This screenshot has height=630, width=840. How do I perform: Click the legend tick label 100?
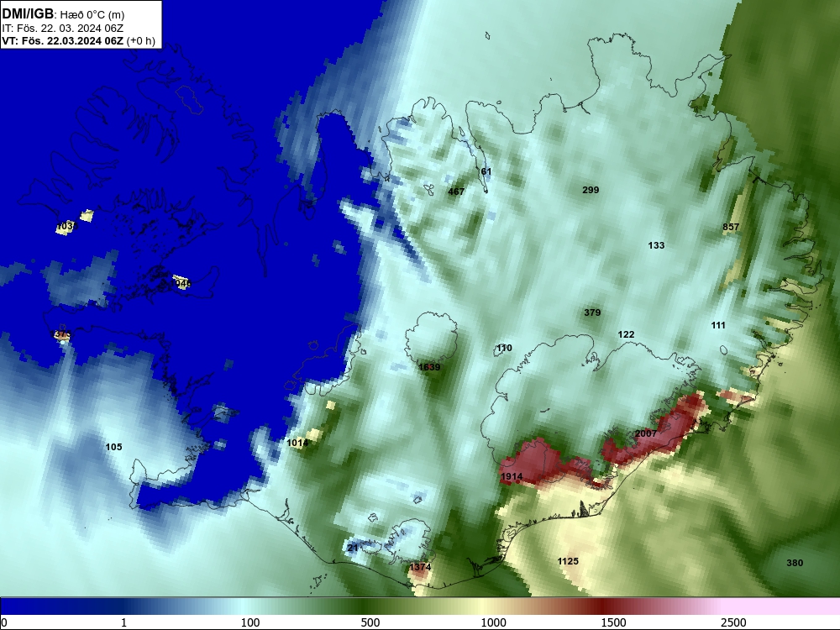point(249,622)
